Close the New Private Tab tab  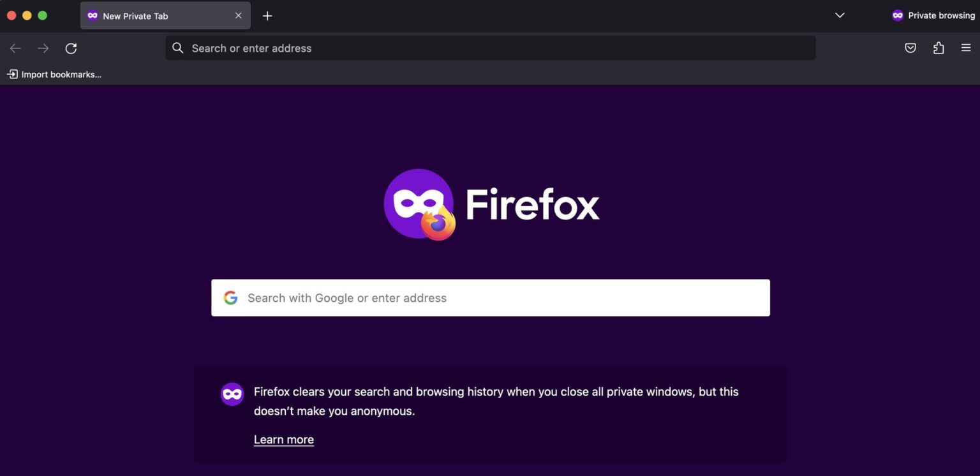pos(238,15)
